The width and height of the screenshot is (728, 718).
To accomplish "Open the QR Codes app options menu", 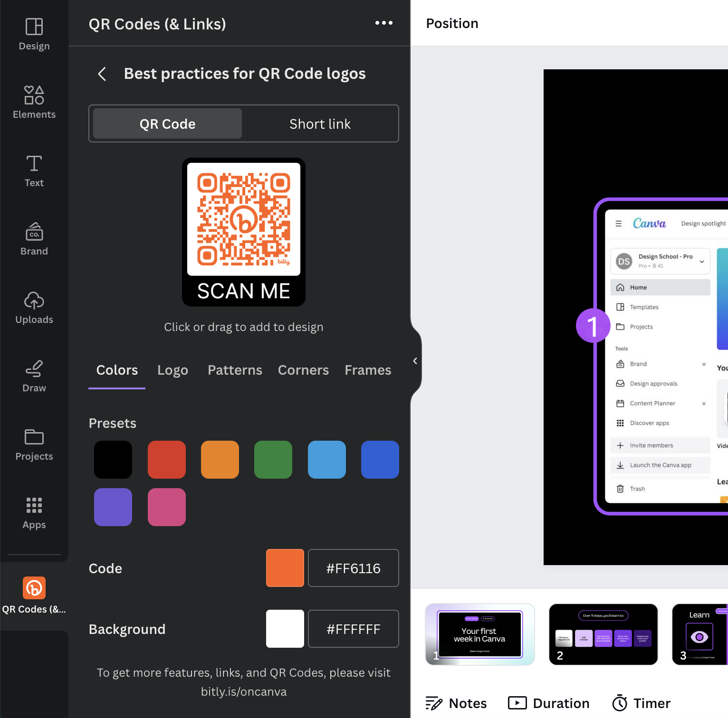I will 384,23.
